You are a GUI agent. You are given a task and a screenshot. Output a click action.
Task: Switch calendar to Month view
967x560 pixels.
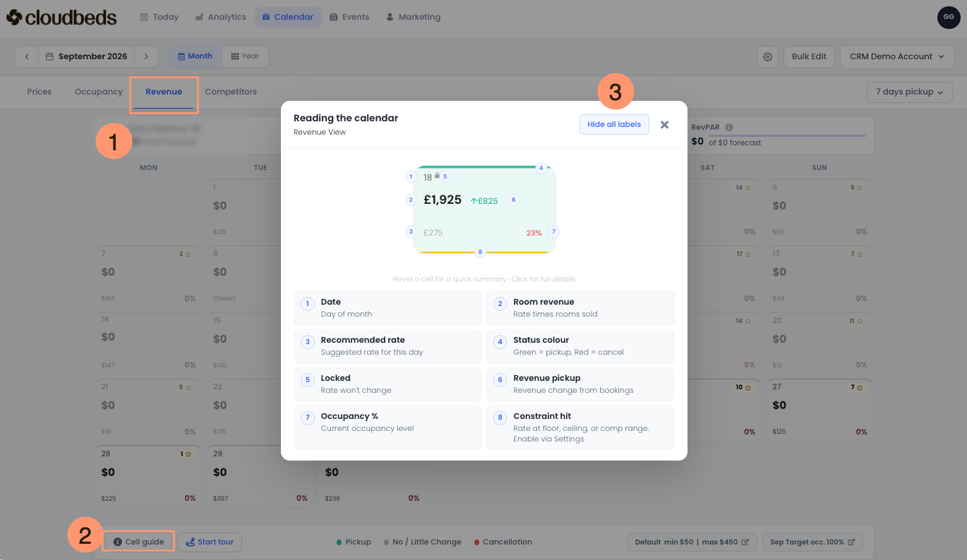(x=195, y=56)
